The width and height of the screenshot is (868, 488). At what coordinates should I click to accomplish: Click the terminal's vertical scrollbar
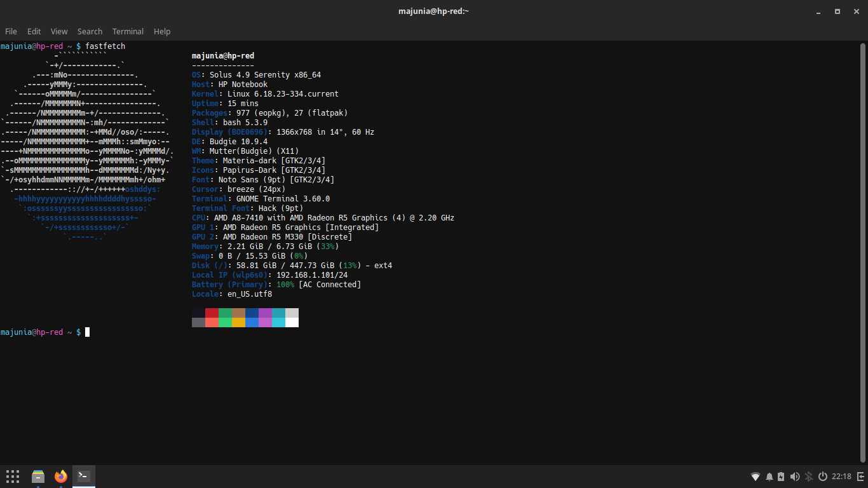click(863, 252)
